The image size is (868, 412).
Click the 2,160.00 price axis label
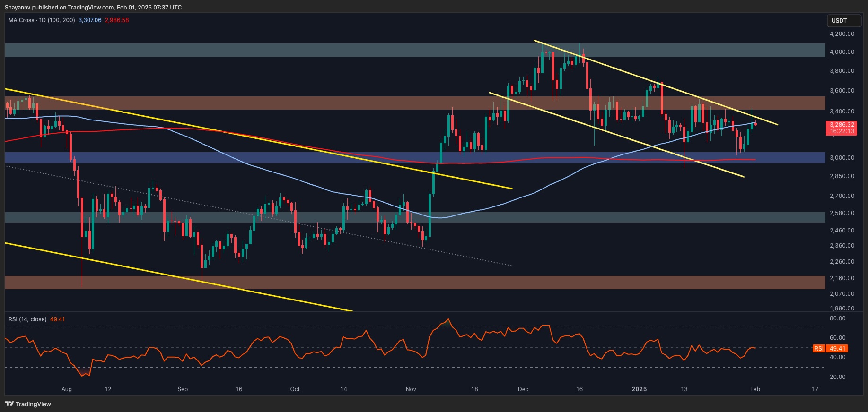[x=842, y=278]
